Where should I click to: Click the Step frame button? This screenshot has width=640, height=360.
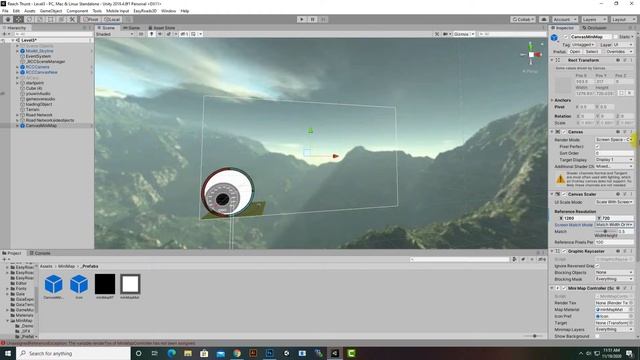[x=323, y=19]
